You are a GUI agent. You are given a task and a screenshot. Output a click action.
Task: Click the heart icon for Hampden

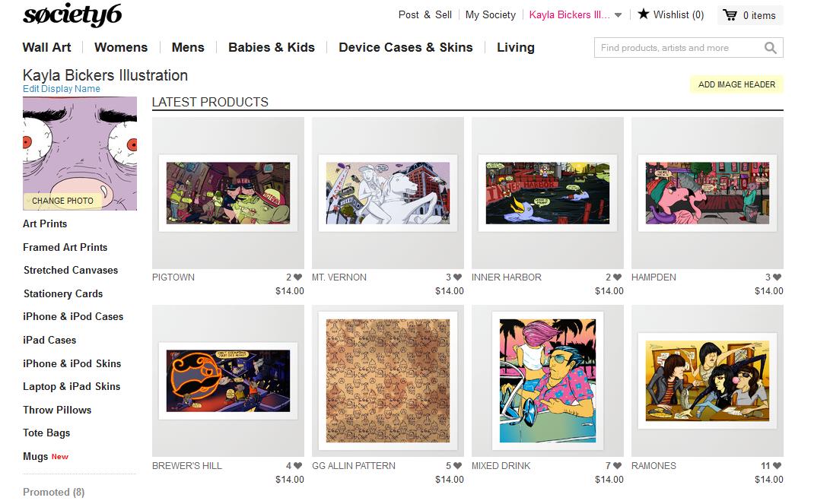tap(777, 277)
